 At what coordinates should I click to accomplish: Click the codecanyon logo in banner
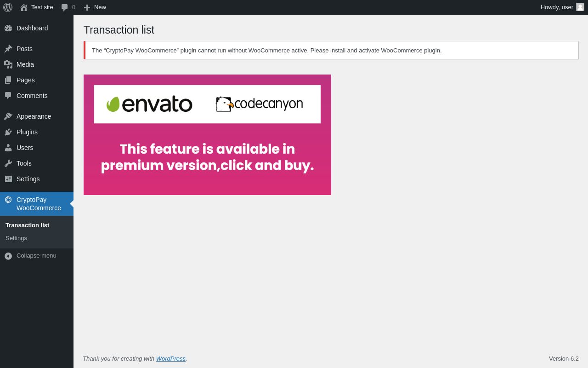pyautogui.click(x=260, y=104)
